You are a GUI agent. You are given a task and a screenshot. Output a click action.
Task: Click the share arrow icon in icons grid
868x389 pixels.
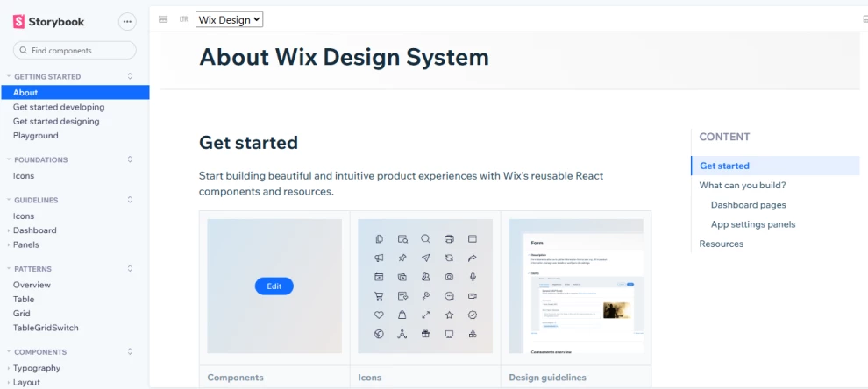pos(473,258)
